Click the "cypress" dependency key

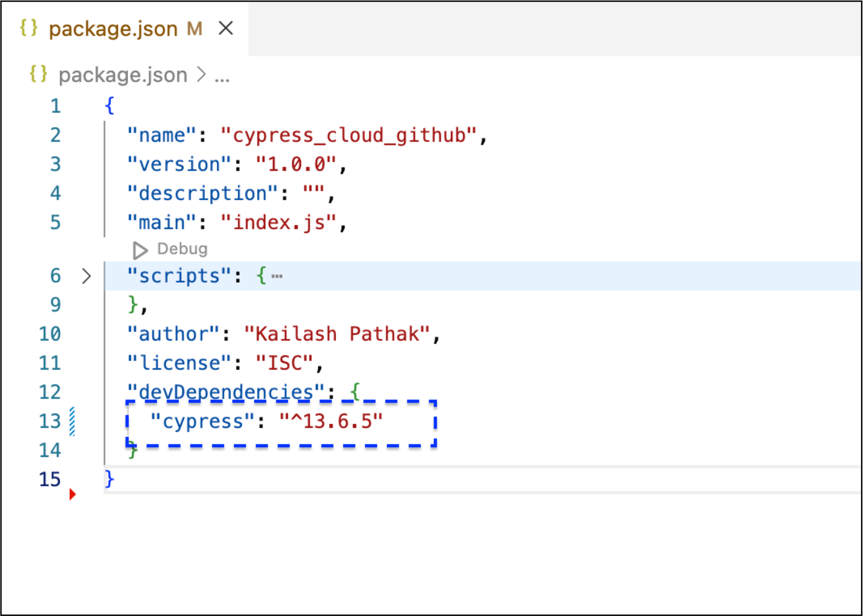tap(202, 421)
